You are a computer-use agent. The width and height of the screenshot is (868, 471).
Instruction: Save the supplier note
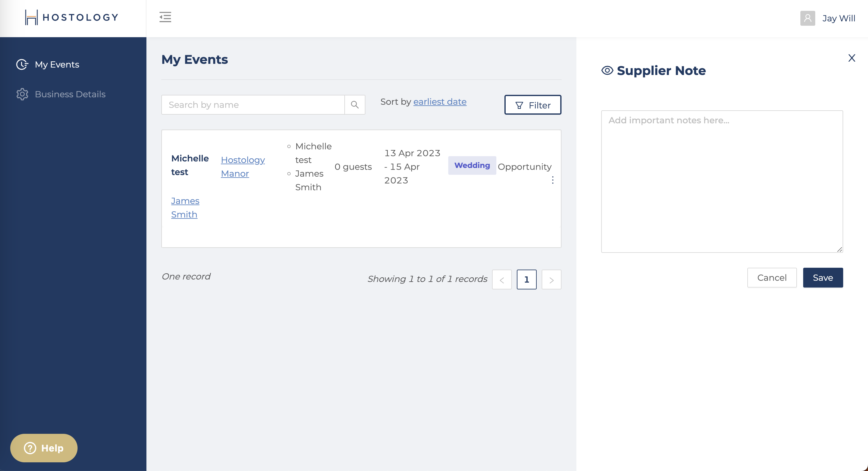coord(822,278)
